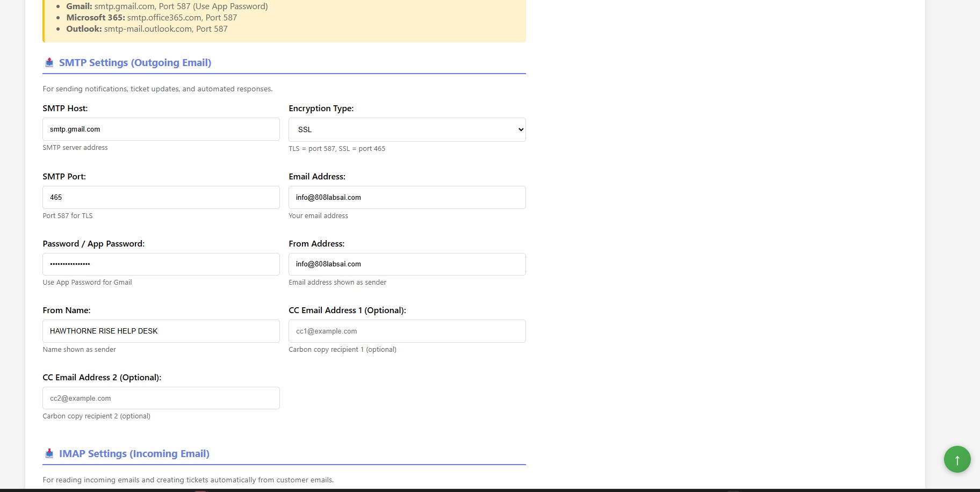Click the SMTP Port field showing 465
The image size is (980, 492).
point(161,197)
